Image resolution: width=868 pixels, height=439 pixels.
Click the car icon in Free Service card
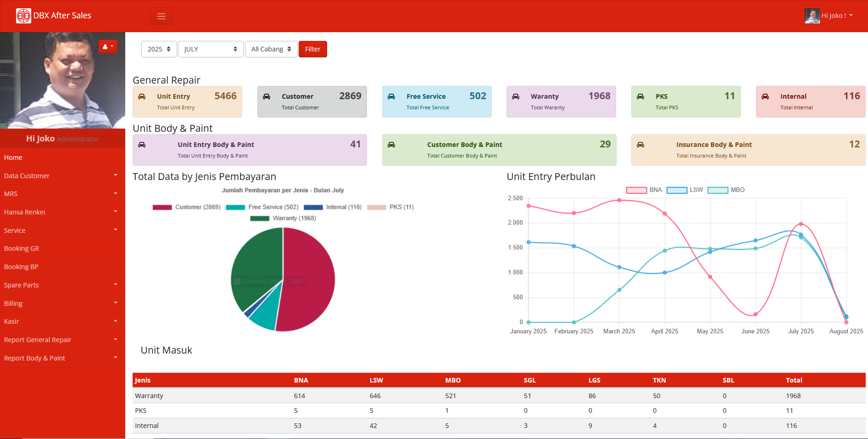[x=391, y=96]
